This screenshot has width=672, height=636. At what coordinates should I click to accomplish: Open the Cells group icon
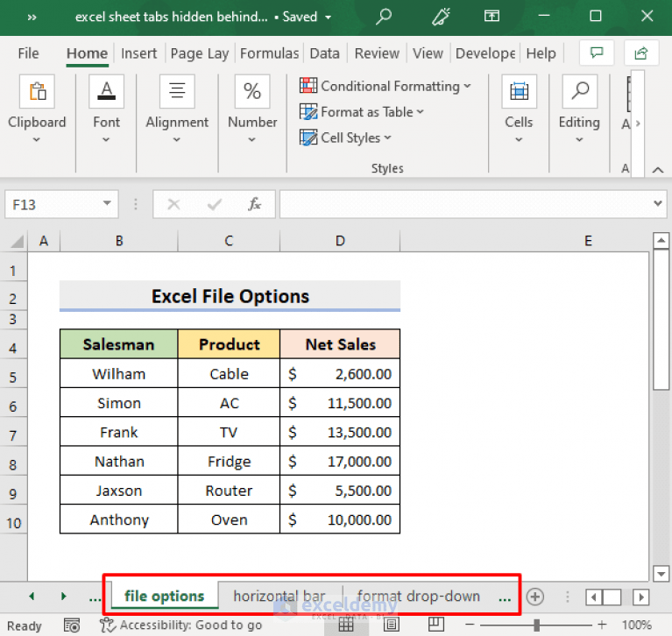click(x=519, y=91)
